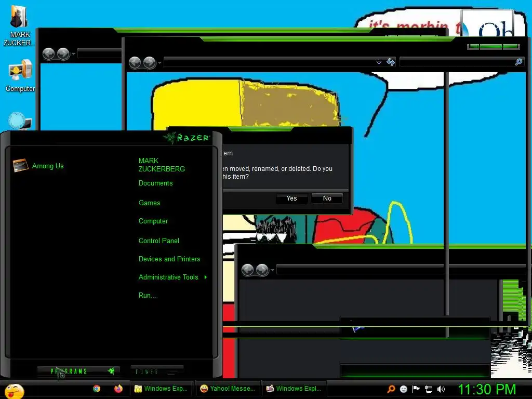Open the MARK ZUCKER... desktop icon
The image size is (532, 399).
tap(19, 25)
